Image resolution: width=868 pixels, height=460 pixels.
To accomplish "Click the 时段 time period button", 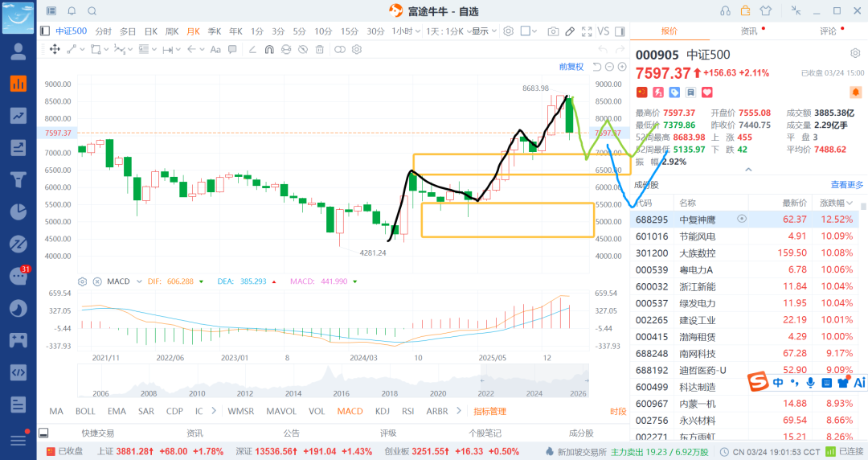I will click(618, 411).
